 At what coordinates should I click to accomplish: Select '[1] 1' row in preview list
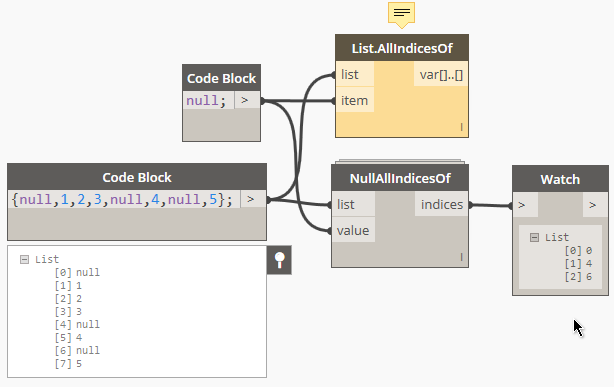click(x=68, y=286)
